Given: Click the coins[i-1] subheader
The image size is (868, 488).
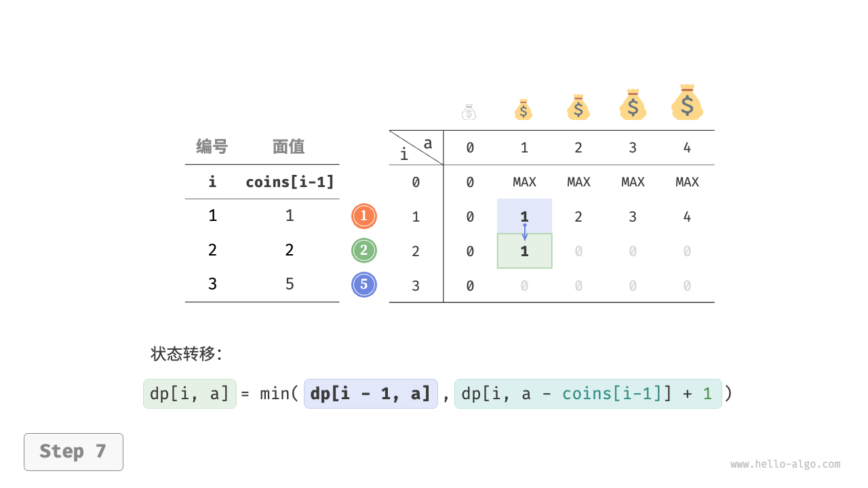Looking at the screenshot, I should [290, 182].
